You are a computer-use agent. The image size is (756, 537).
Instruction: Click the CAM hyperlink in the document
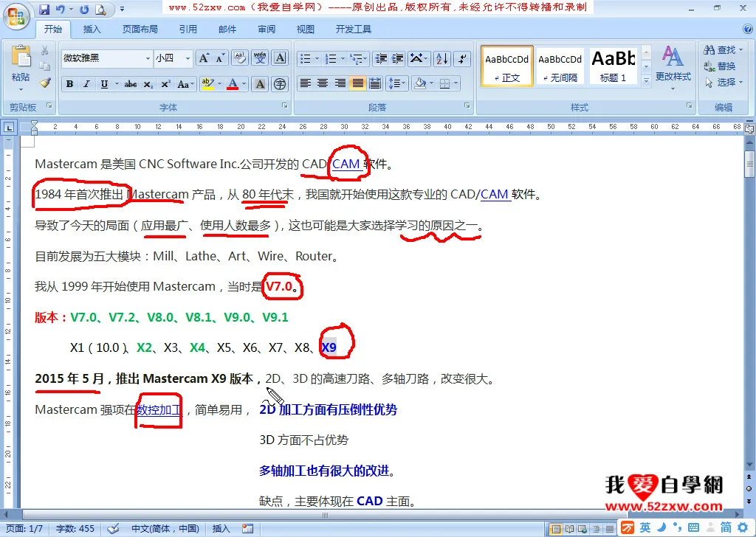tap(345, 164)
